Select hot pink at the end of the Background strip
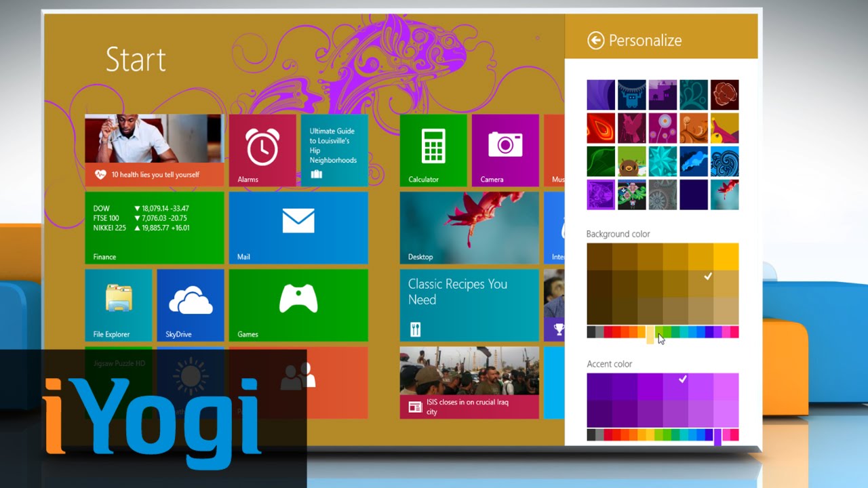Screen dimensions: 868x488 click(x=734, y=332)
